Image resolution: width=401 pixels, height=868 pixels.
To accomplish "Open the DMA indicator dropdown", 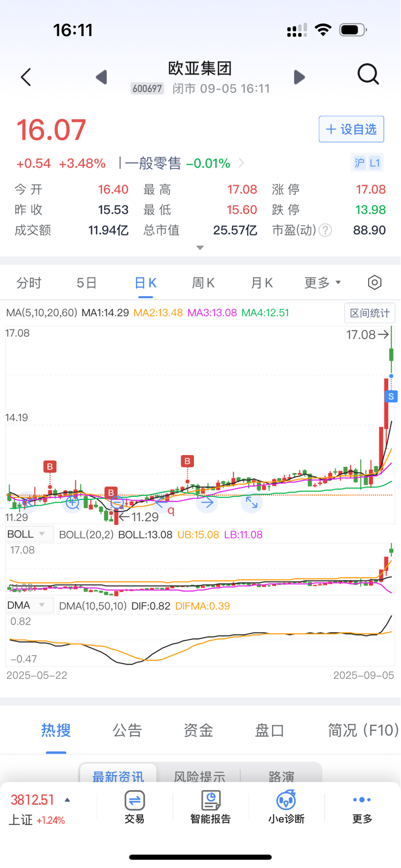I will [29, 605].
